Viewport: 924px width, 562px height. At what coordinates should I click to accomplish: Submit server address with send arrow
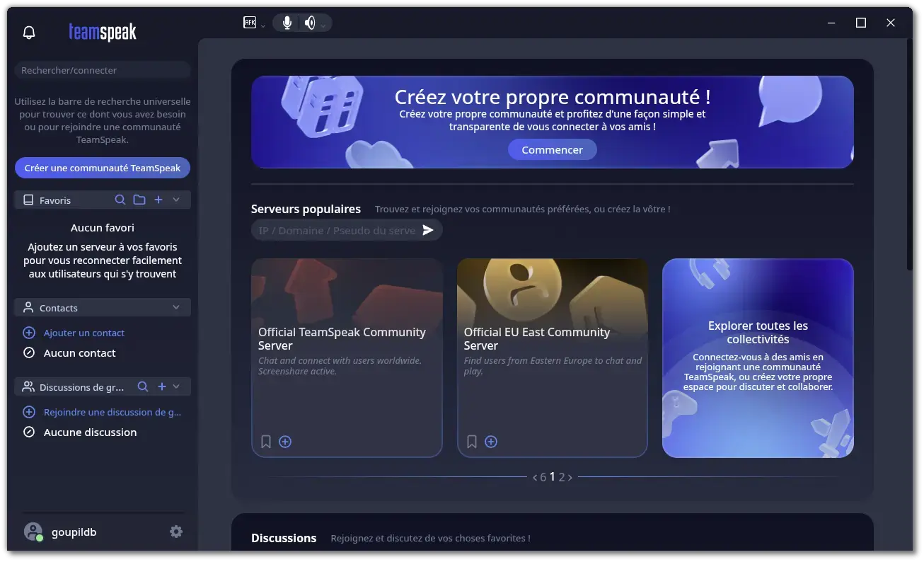pos(428,230)
